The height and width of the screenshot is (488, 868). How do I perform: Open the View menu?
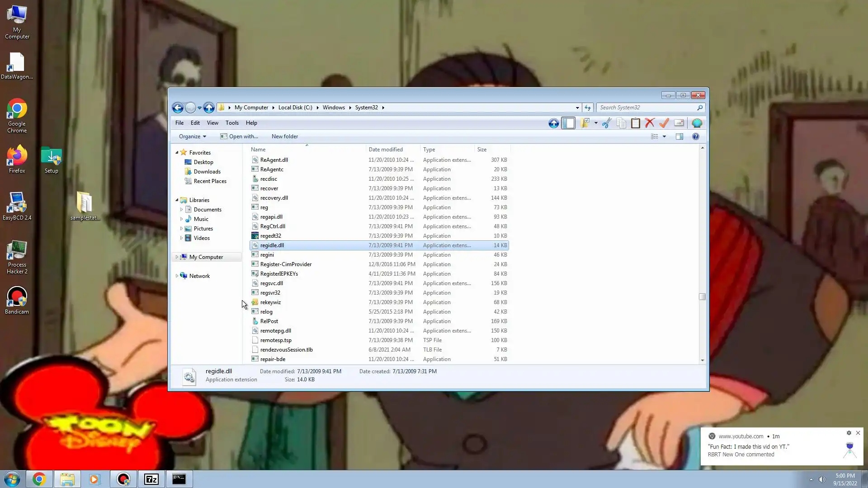[212, 123]
